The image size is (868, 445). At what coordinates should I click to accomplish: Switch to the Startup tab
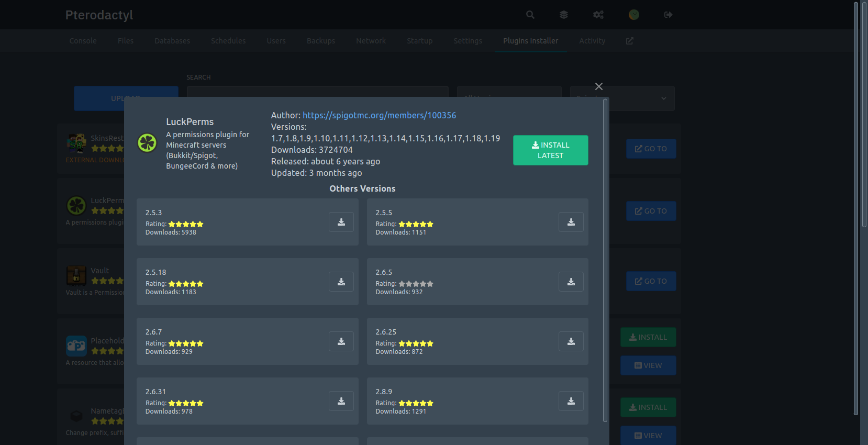click(x=419, y=41)
